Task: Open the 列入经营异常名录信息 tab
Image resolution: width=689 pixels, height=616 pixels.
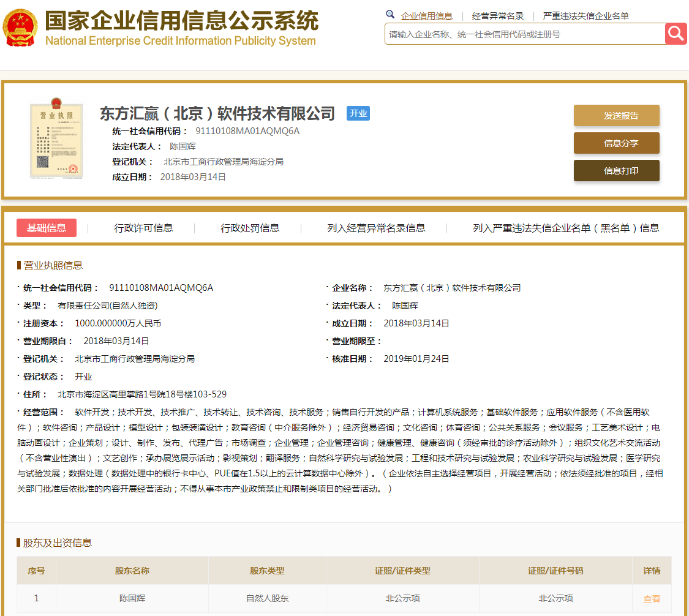Action: point(376,228)
